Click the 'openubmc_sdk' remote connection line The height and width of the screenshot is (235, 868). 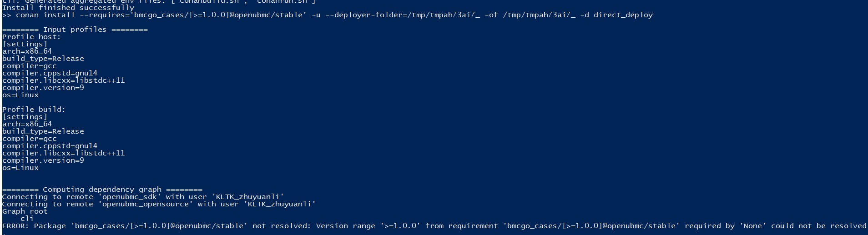(x=143, y=197)
